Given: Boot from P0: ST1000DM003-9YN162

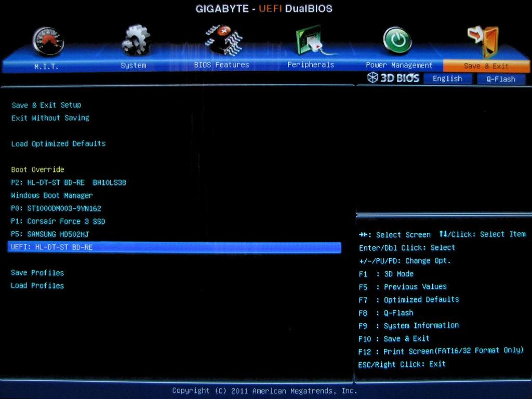Looking at the screenshot, I should tap(56, 208).
